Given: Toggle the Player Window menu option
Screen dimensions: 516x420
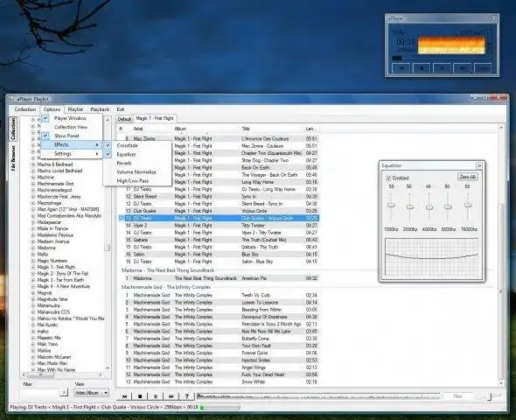Looking at the screenshot, I should tap(70, 118).
